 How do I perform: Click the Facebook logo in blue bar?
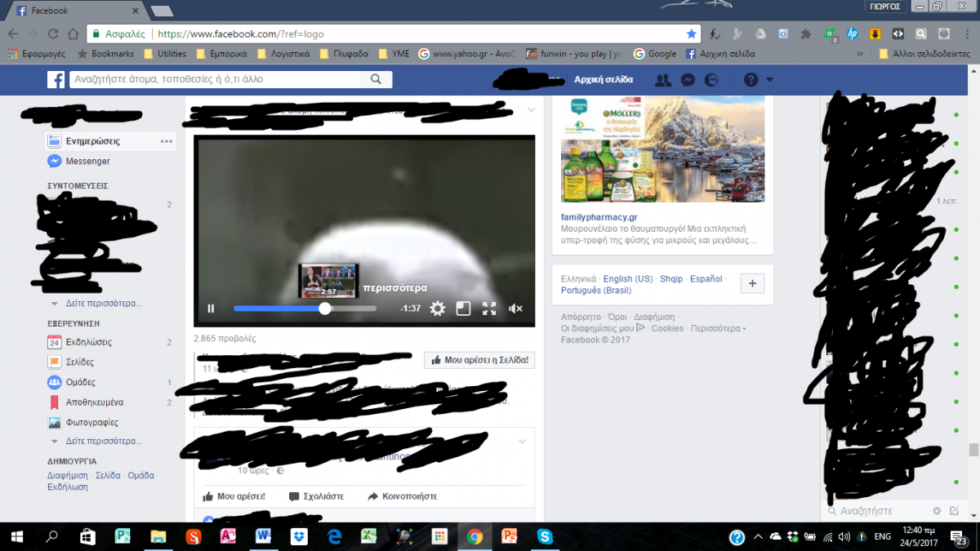pos(56,80)
